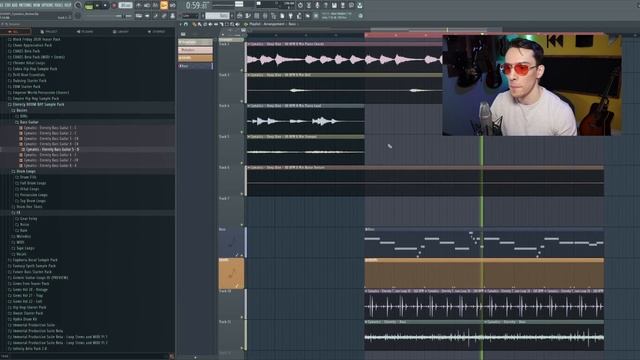Viewport: 640px width, 360px height.
Task: Select the Select tool in the playlist
Action: (226, 24)
